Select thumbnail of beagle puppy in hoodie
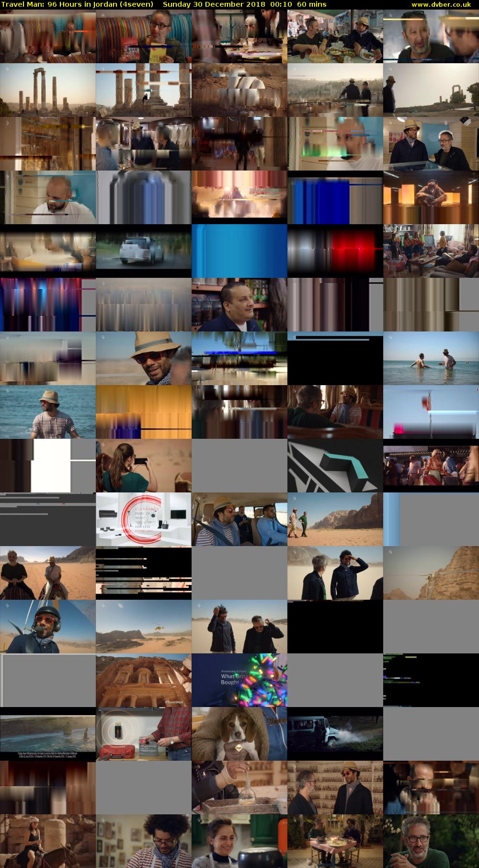This screenshot has width=479, height=868. click(239, 734)
